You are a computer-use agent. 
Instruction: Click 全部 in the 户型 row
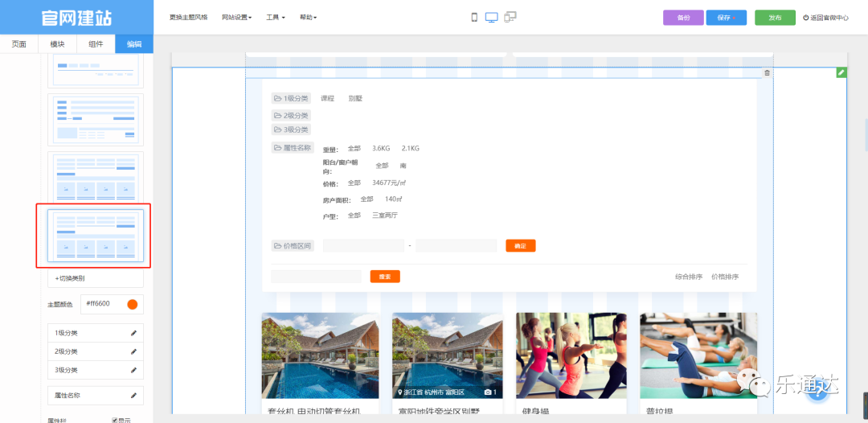point(354,216)
